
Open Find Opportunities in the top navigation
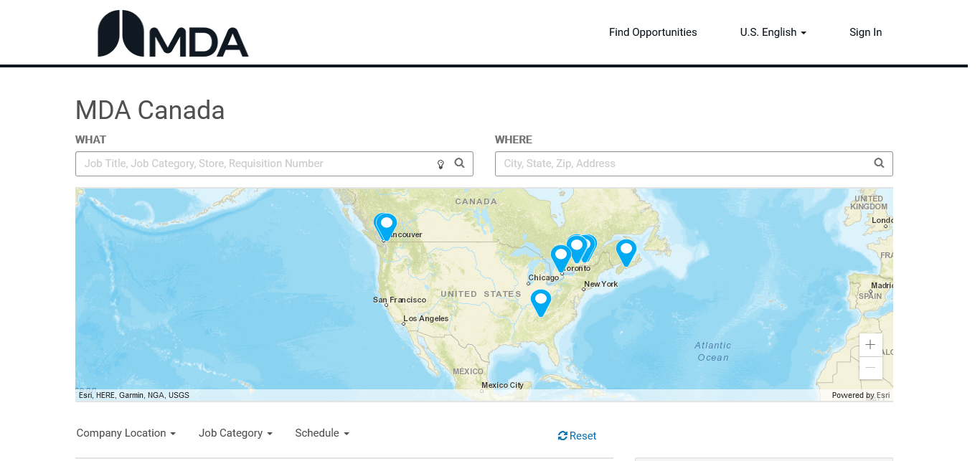[653, 32]
